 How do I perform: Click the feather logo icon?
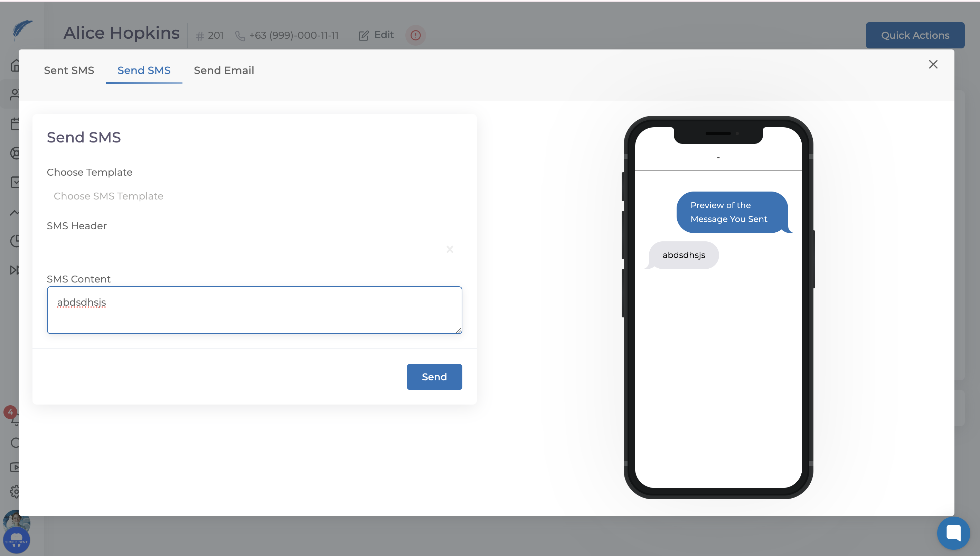(x=22, y=30)
